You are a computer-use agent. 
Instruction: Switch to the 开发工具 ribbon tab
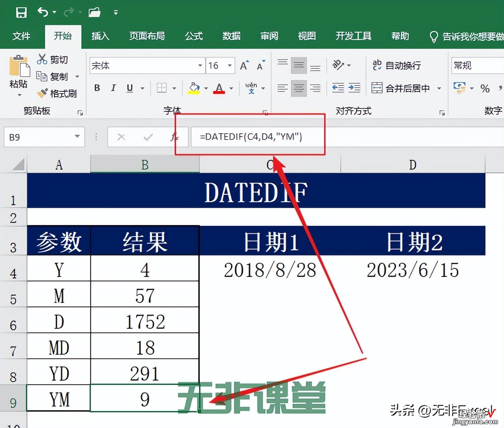click(x=353, y=36)
